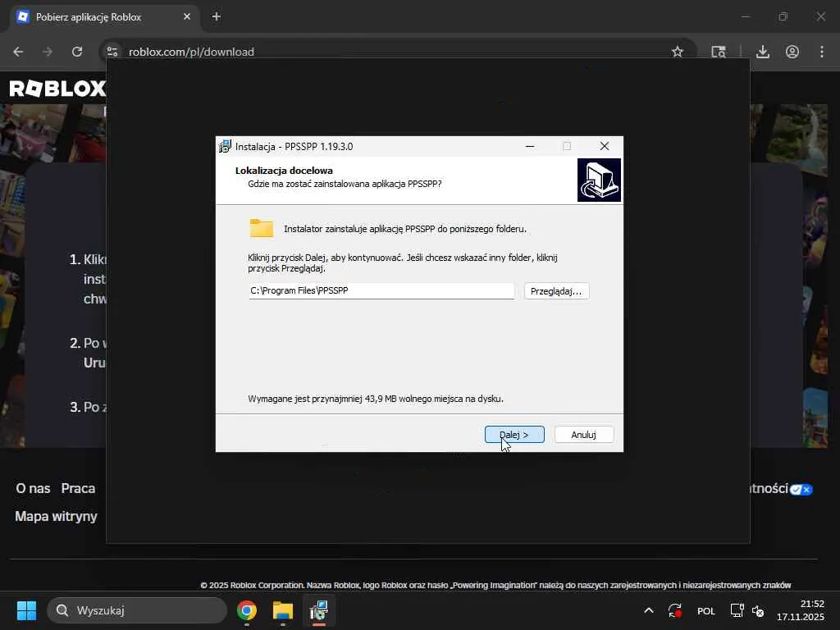Open the Praca footer link
840x630 pixels.
click(x=78, y=488)
